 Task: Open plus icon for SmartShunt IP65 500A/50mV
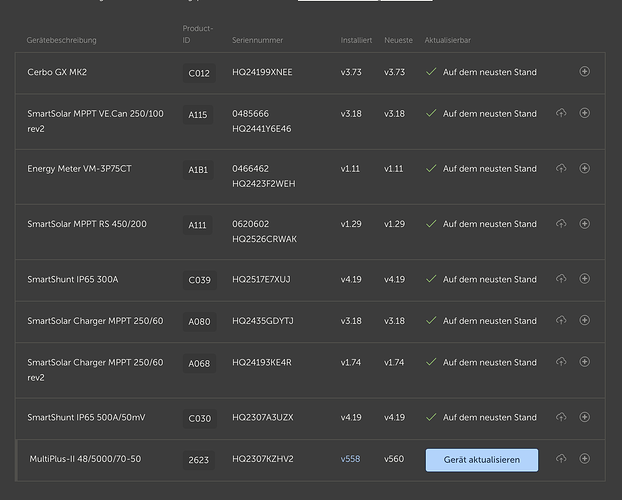pos(584,417)
